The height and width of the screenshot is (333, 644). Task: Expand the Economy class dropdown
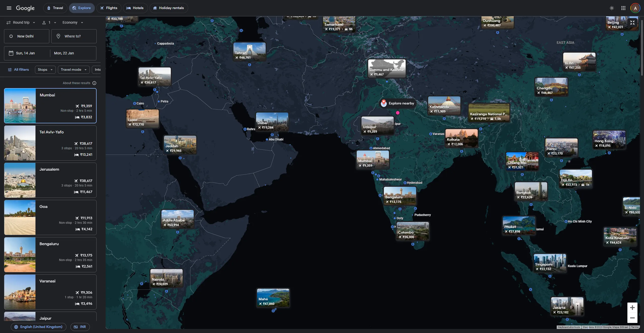73,22
